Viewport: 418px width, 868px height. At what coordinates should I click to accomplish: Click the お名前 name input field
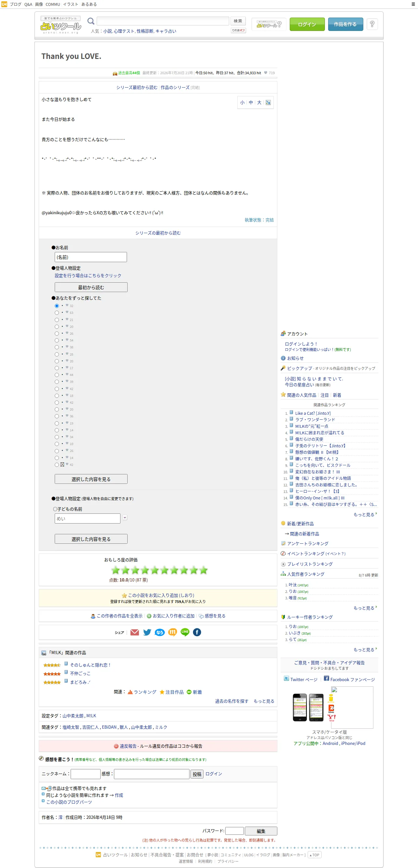[x=91, y=257]
